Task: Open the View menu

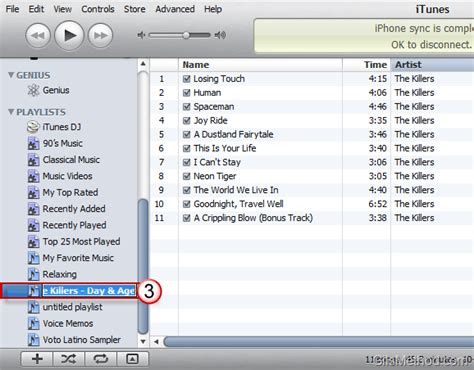Action: click(x=63, y=9)
